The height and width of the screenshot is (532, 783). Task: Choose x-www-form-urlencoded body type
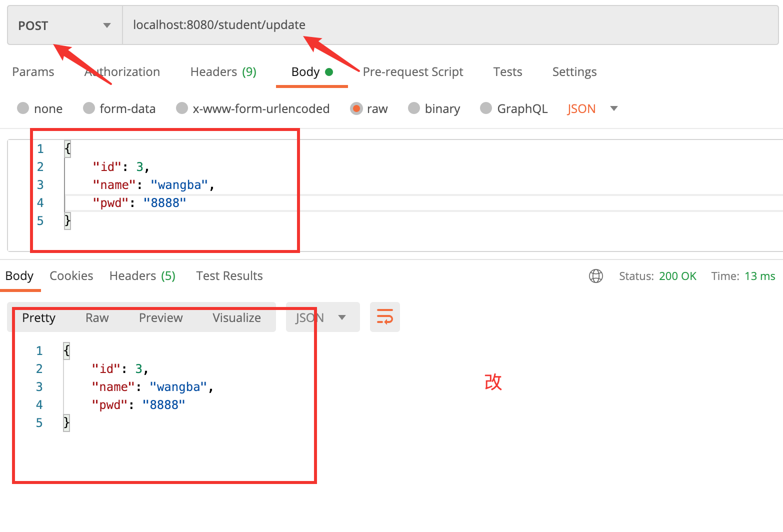[x=182, y=108]
